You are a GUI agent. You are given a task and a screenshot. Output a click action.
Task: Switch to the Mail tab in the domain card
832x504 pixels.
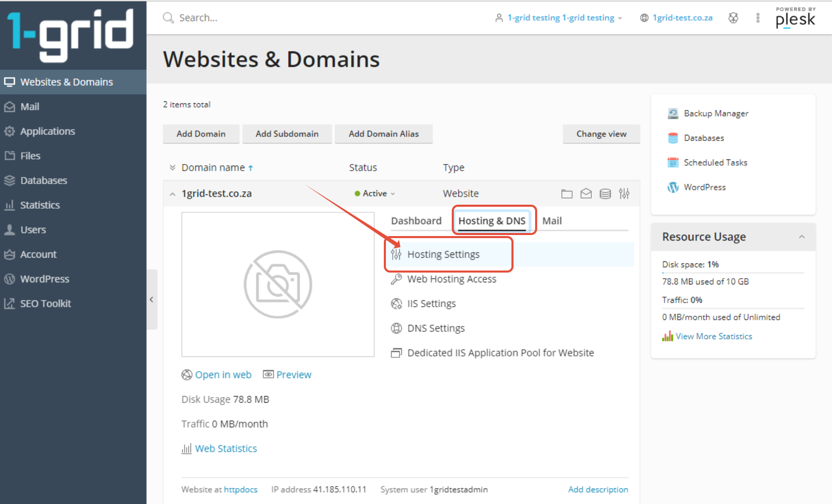tap(552, 221)
